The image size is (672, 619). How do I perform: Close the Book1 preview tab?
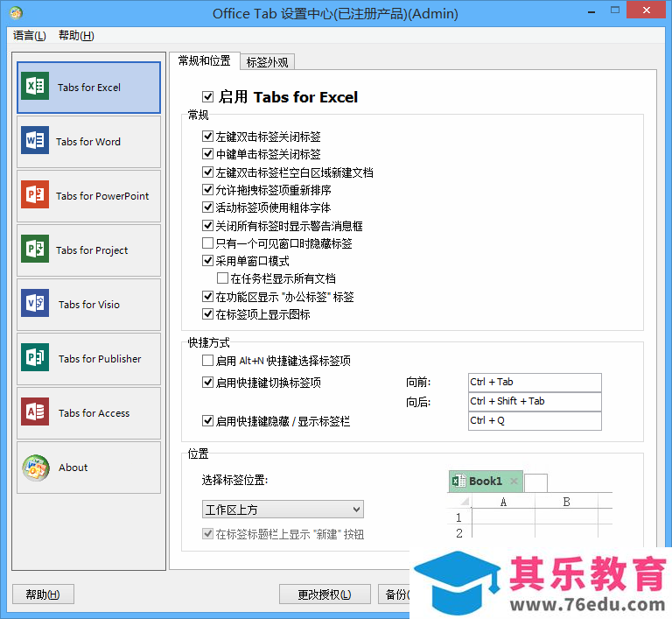click(x=514, y=482)
